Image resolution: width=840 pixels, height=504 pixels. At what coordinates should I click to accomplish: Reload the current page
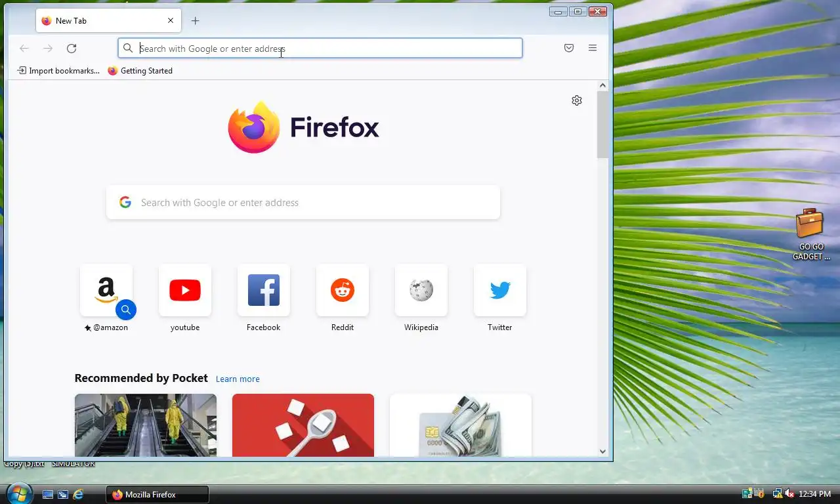pos(72,48)
